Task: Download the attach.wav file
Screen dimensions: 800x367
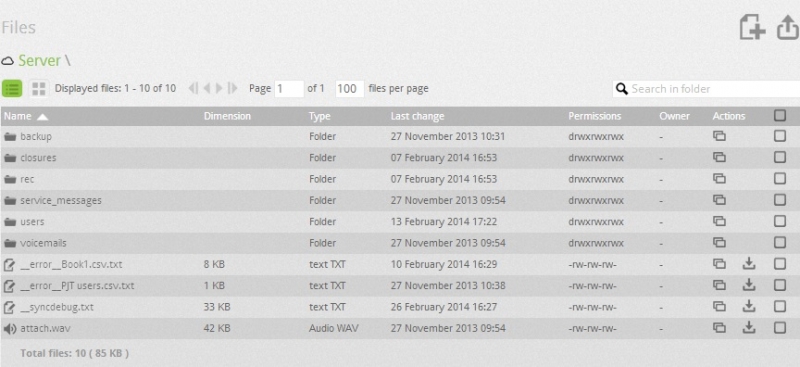Action: coord(748,328)
